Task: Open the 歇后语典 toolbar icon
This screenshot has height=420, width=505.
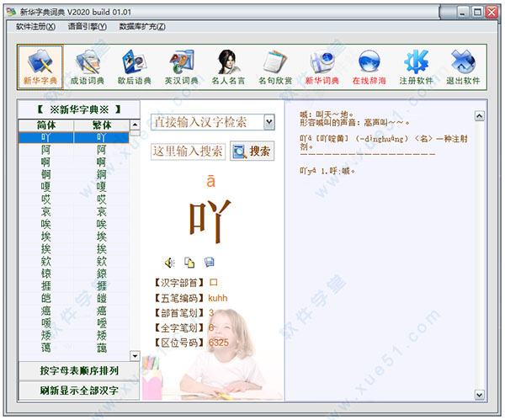Action: (x=136, y=66)
